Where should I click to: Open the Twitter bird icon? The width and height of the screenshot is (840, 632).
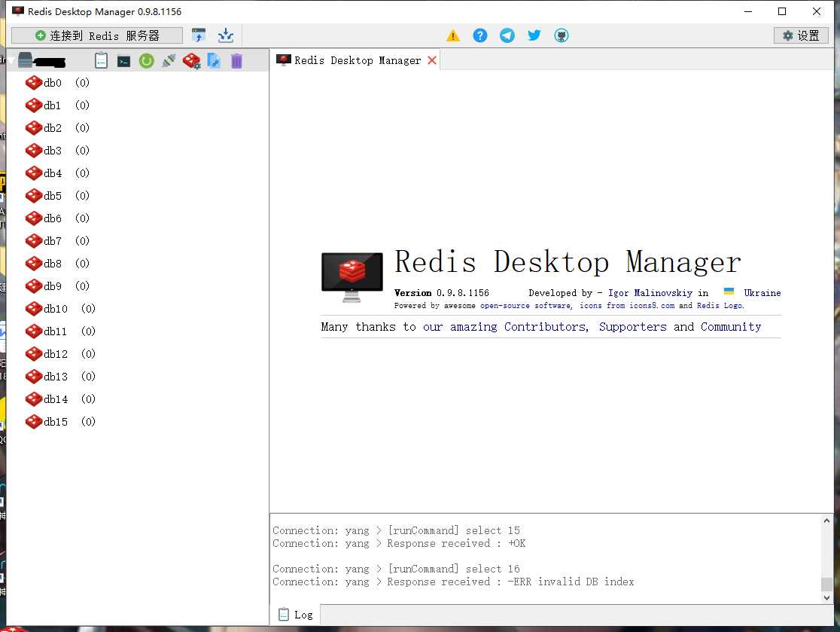534,35
